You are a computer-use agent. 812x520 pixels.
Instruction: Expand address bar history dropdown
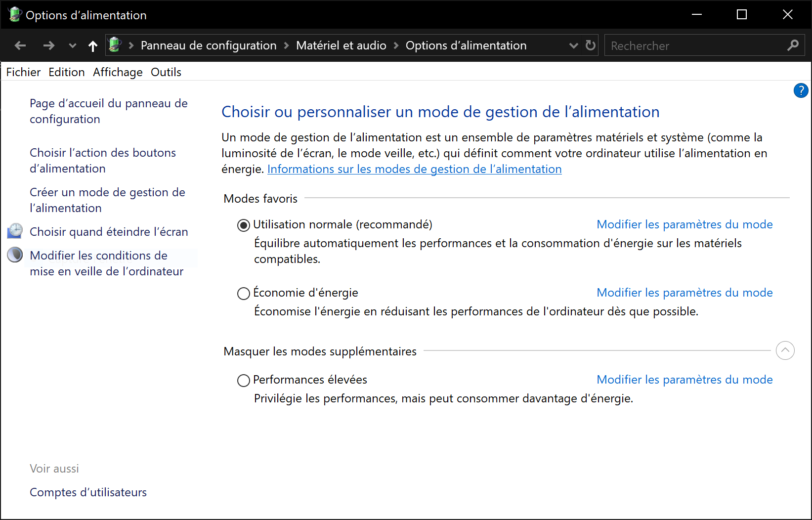[x=573, y=45]
